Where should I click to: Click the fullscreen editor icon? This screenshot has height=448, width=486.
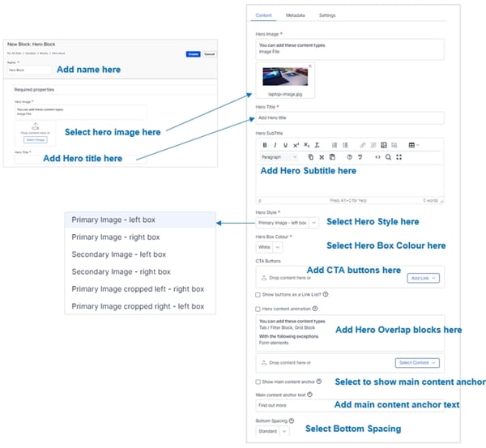(x=399, y=156)
